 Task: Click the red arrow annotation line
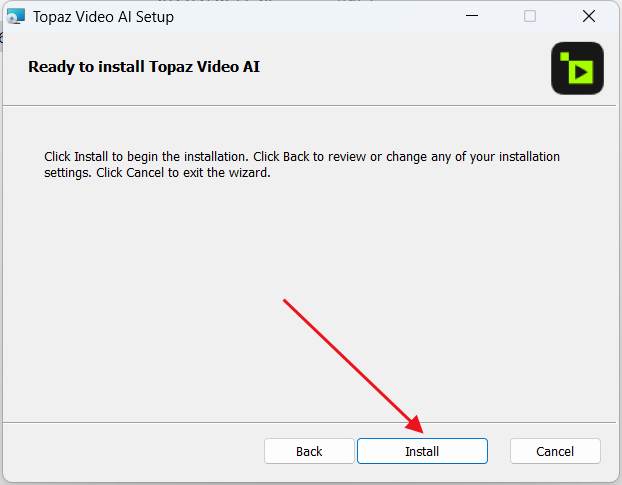pyautogui.click(x=347, y=361)
